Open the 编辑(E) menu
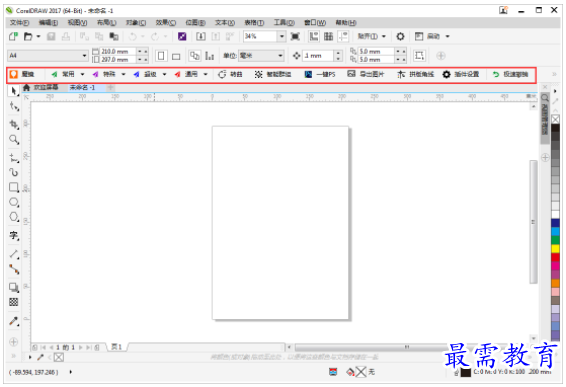Image resolution: width=566 pixels, height=387 pixels. point(48,23)
